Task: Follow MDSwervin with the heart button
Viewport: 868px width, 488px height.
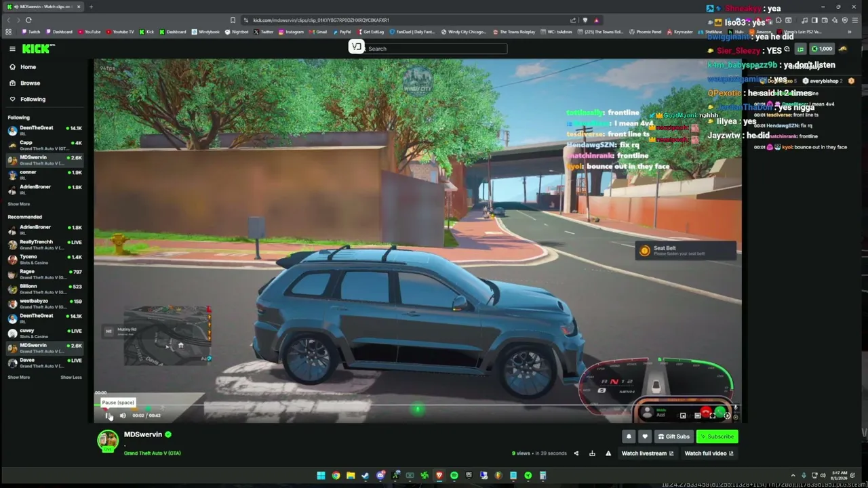Action: click(645, 437)
